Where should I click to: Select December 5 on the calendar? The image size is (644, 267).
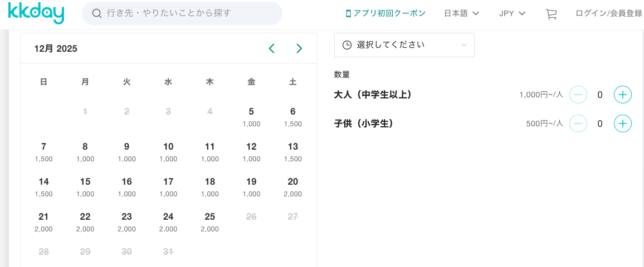251,117
